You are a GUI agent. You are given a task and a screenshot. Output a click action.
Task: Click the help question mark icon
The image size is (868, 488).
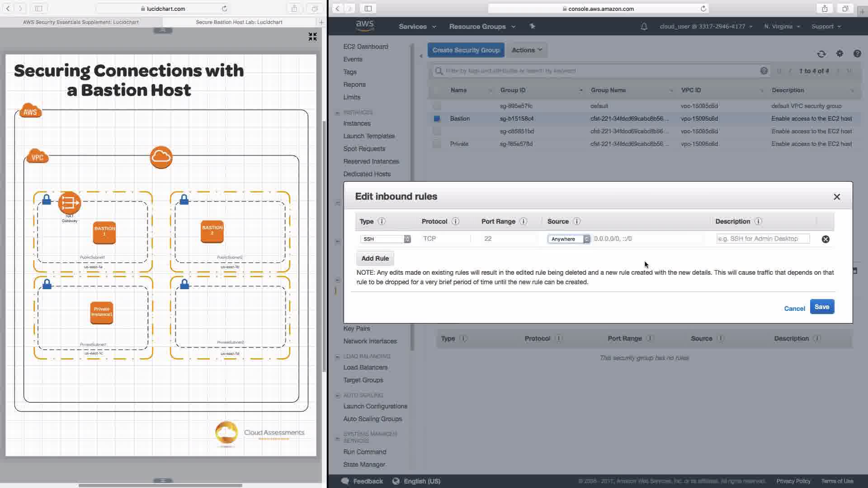pos(857,54)
